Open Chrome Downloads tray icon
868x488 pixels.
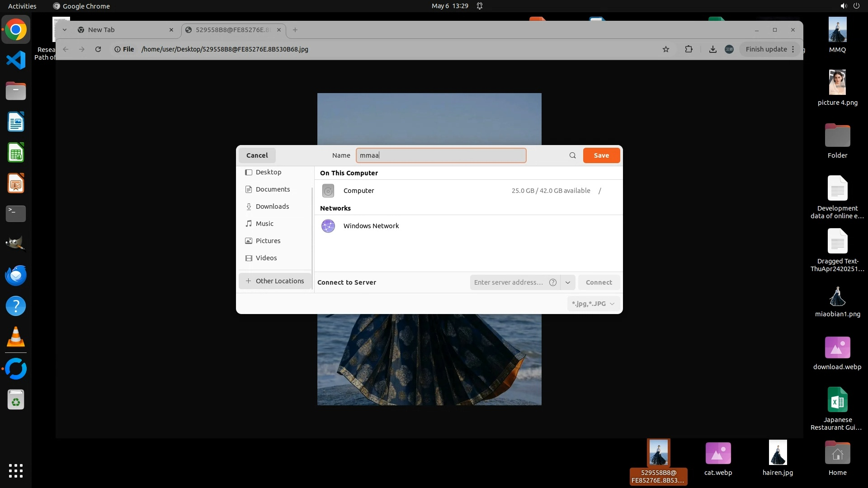click(712, 49)
